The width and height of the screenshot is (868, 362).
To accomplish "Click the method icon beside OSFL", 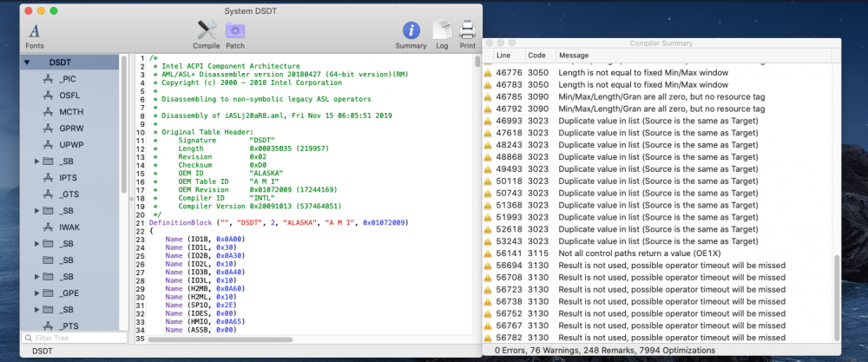I will [x=49, y=95].
